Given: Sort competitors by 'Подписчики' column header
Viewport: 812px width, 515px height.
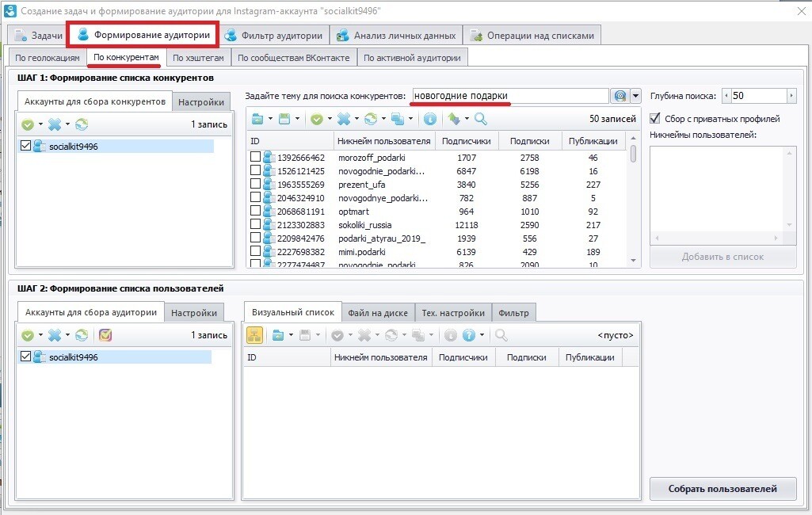Looking at the screenshot, I should (x=466, y=141).
